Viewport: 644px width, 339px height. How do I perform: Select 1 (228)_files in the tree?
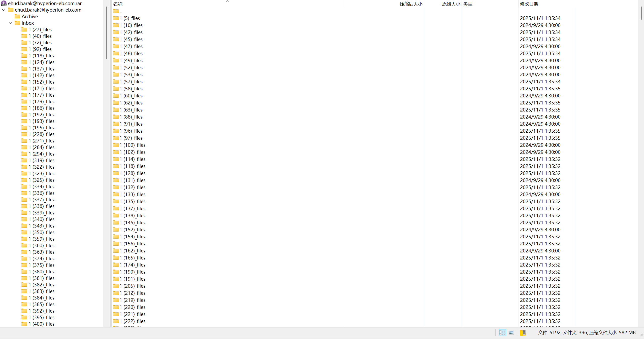41,134
